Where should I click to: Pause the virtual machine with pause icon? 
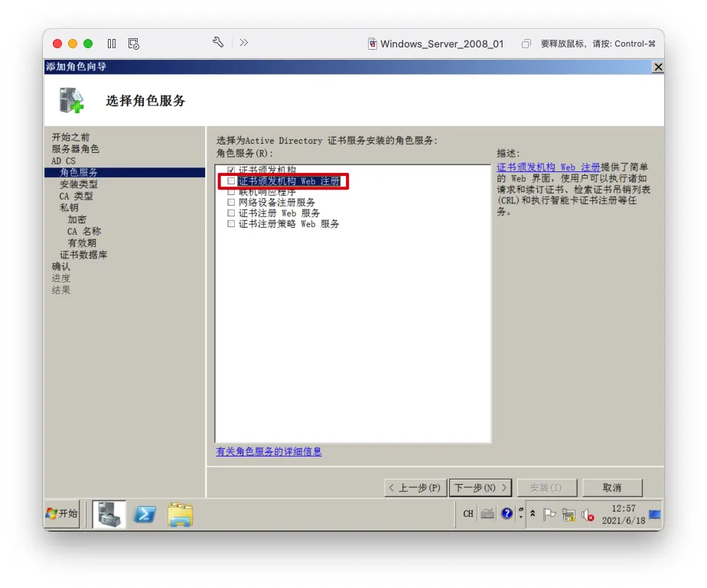click(112, 44)
